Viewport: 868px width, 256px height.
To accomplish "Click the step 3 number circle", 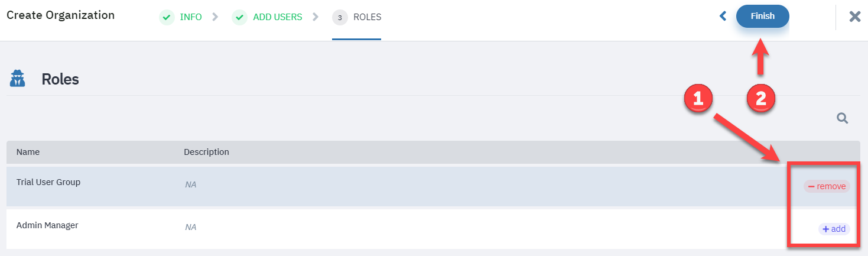I will click(340, 17).
